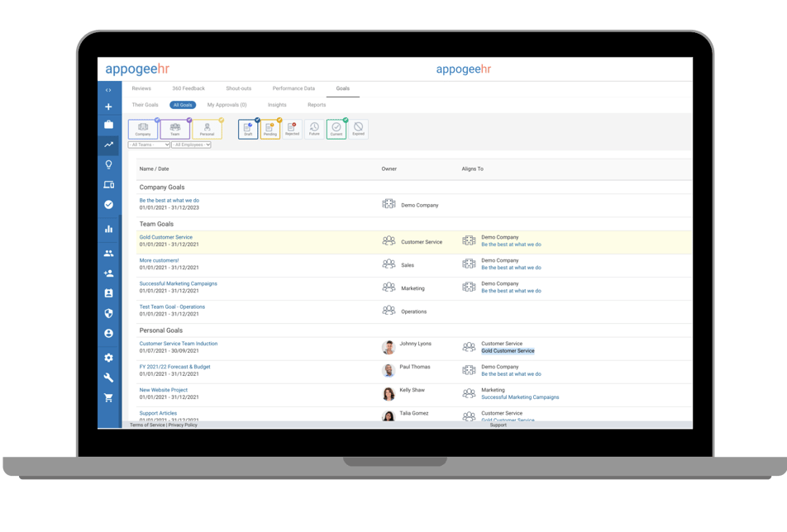Toggle the Draft status filter
Viewport: 787px width, 532px height.
tap(248, 130)
